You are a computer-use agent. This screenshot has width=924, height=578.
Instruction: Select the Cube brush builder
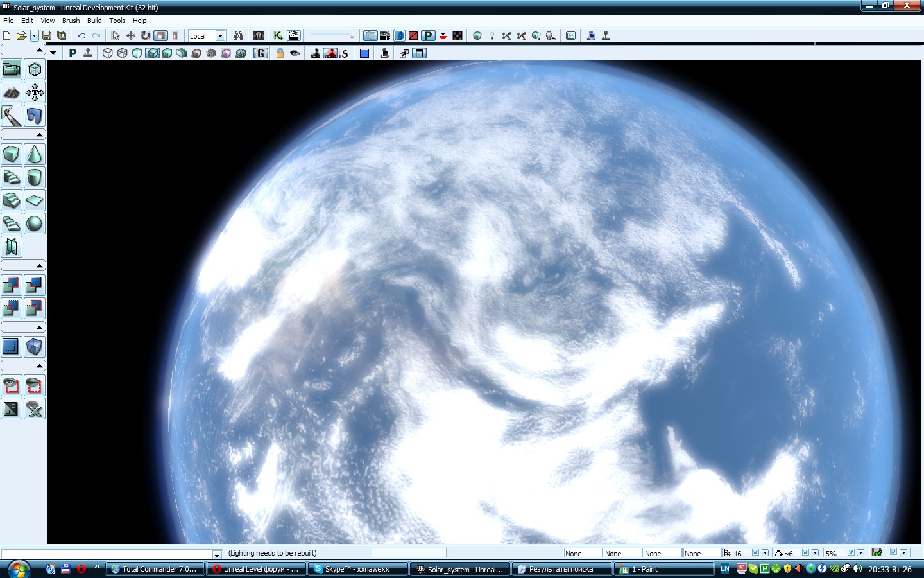[12, 154]
